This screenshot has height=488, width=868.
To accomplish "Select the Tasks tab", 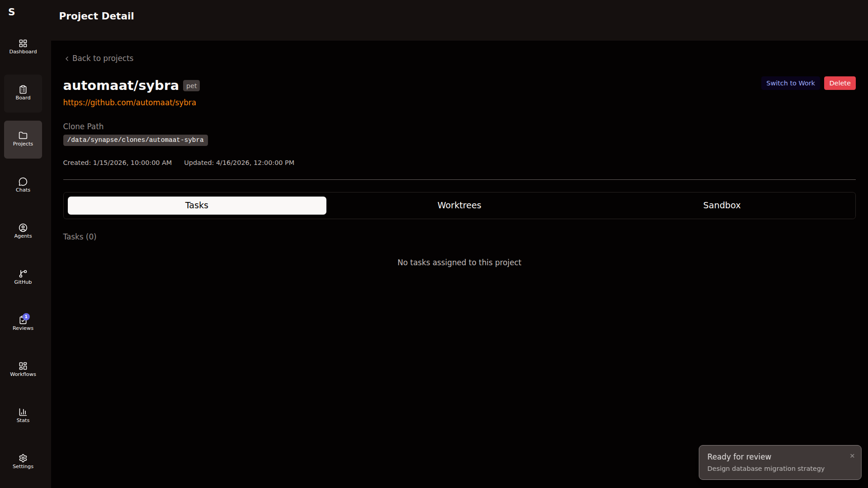I will pyautogui.click(x=197, y=206).
